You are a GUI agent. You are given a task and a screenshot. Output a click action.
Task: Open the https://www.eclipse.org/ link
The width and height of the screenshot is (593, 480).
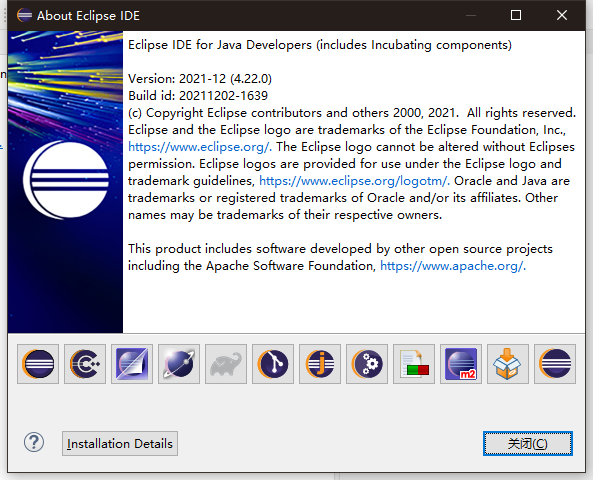pos(200,147)
